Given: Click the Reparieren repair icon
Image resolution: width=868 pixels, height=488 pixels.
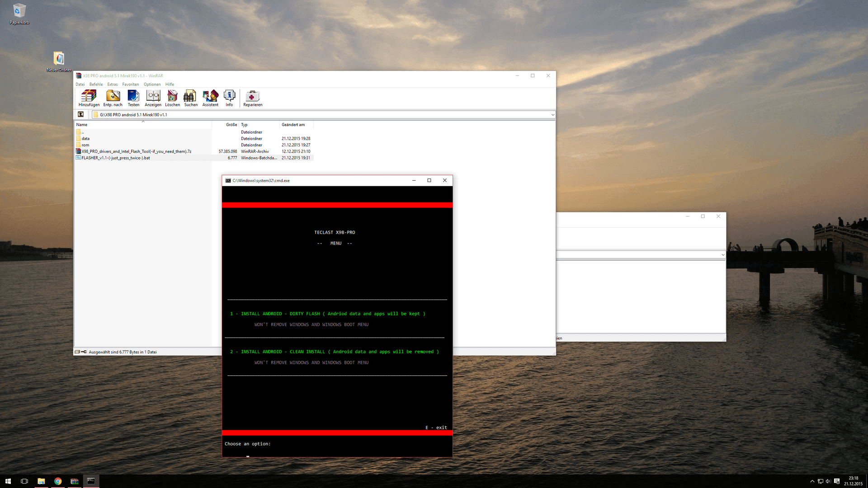Looking at the screenshot, I should click(x=253, y=98).
